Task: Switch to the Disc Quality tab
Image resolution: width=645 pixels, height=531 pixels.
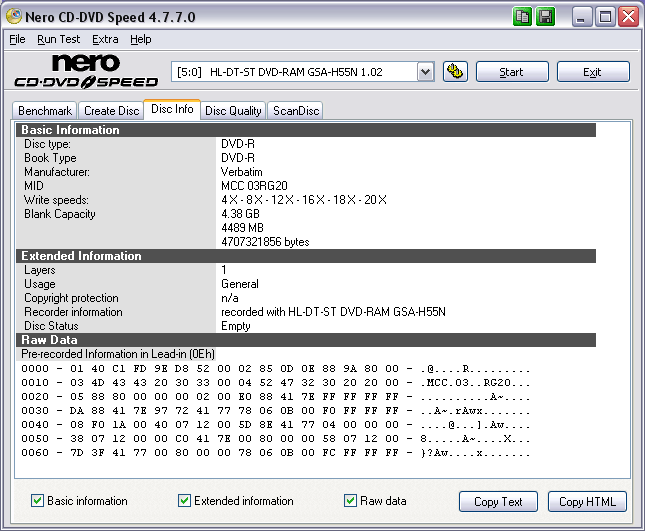Action: [x=233, y=111]
